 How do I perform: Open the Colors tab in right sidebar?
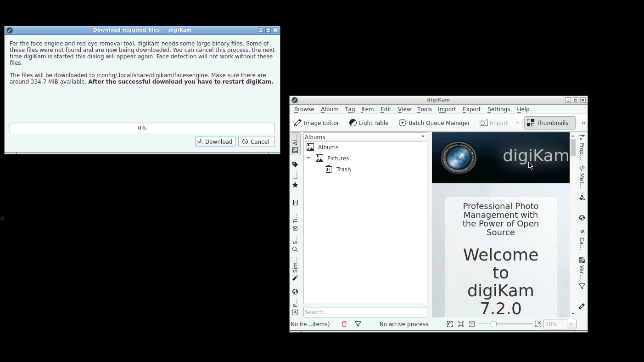(582, 198)
